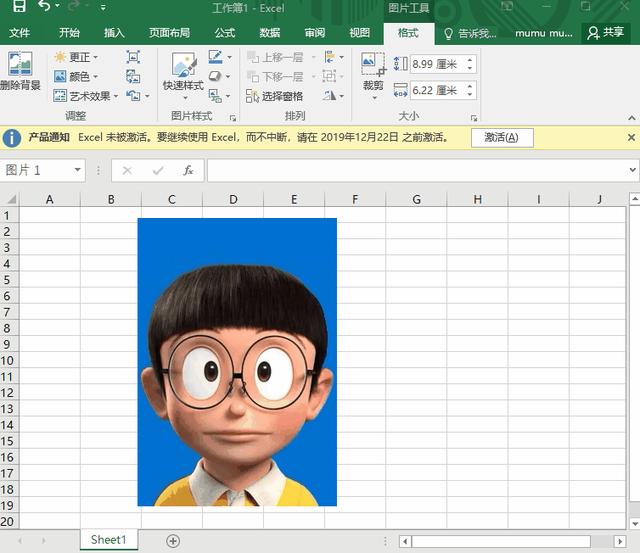Viewport: 640px width, 553px height.
Task: Click the formula bar input area
Action: point(416,170)
